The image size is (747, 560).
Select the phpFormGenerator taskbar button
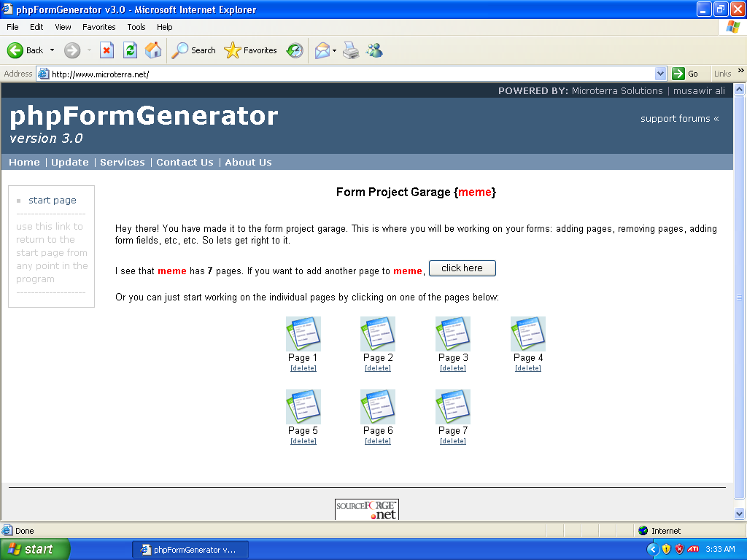pos(190,550)
